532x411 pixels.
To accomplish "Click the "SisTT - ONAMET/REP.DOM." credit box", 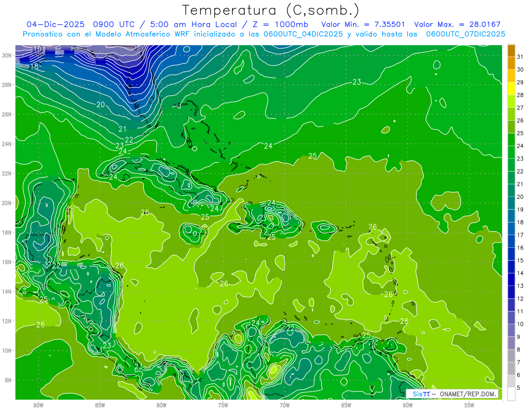I will (x=452, y=394).
